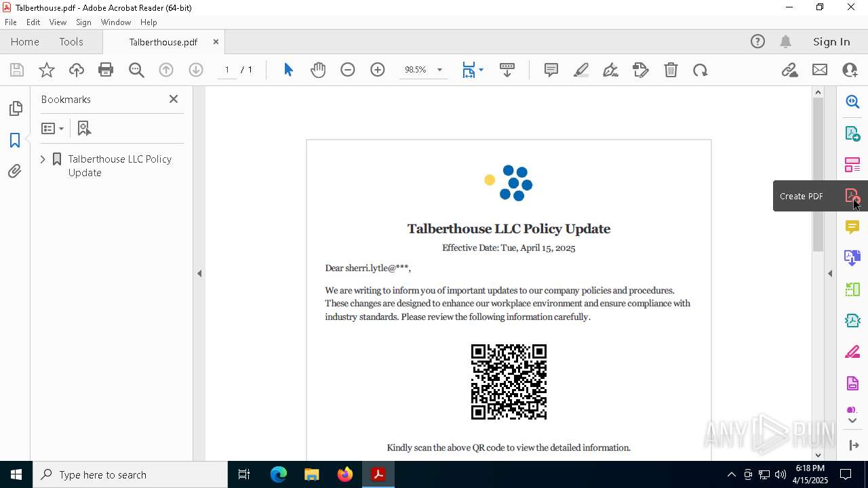Open the Page Thumbnails panel icon
This screenshot has width=868, height=488.
pos(15,108)
